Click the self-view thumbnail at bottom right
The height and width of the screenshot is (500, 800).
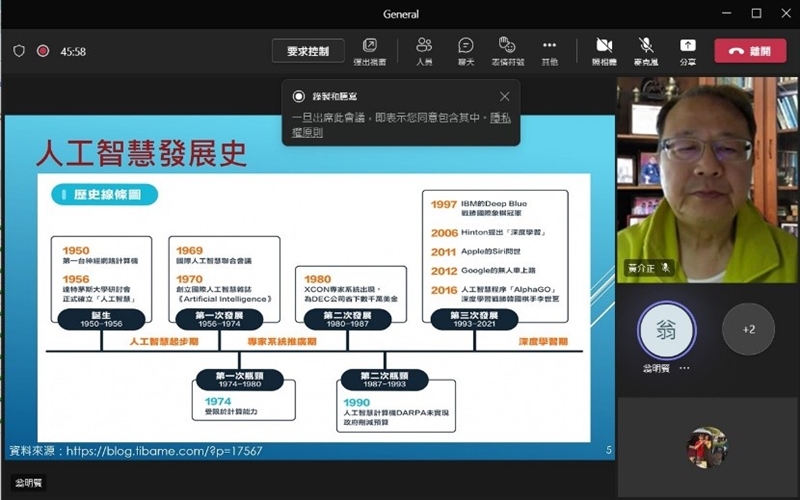pos(706,447)
